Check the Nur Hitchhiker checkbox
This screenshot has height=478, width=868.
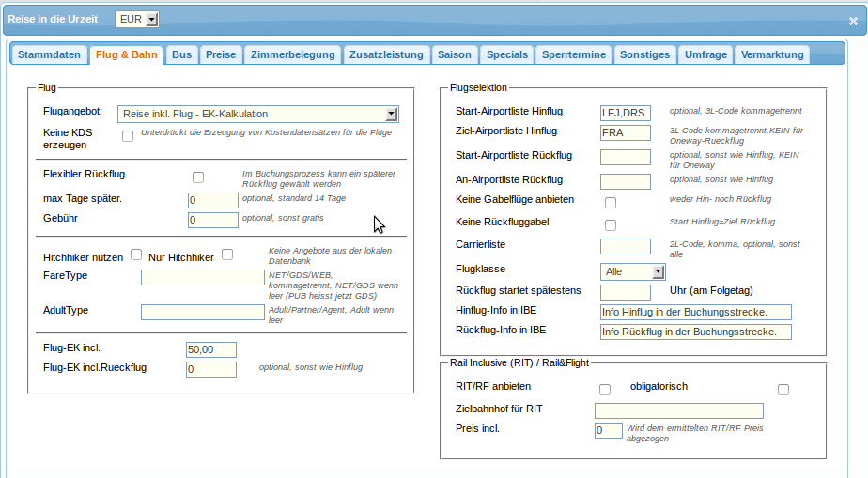point(227,254)
